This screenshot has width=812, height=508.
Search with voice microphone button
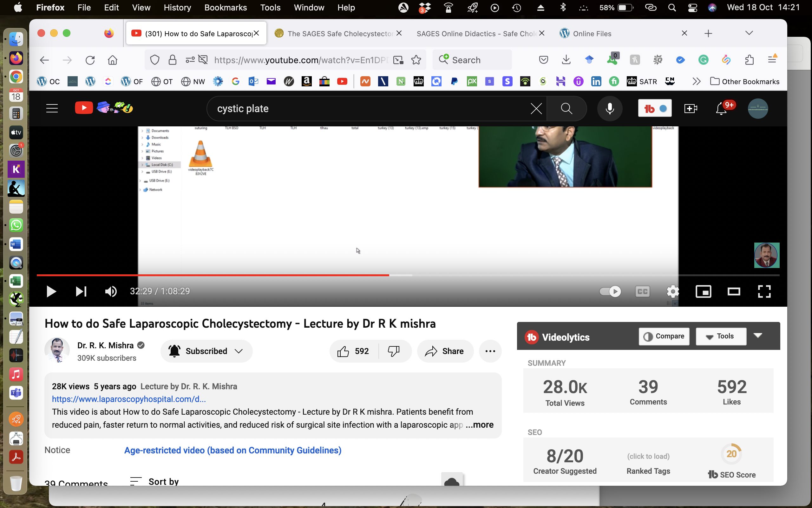(610, 109)
